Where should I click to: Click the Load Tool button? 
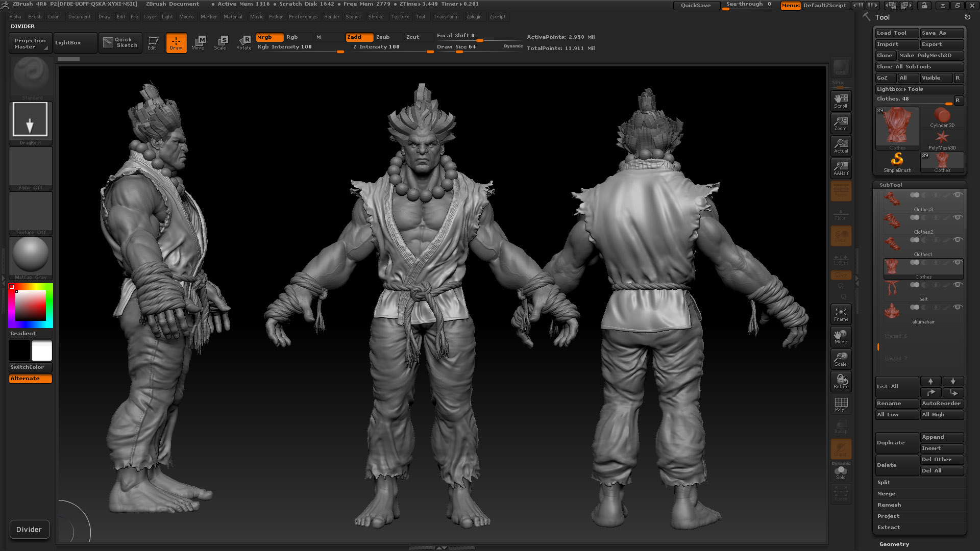897,33
